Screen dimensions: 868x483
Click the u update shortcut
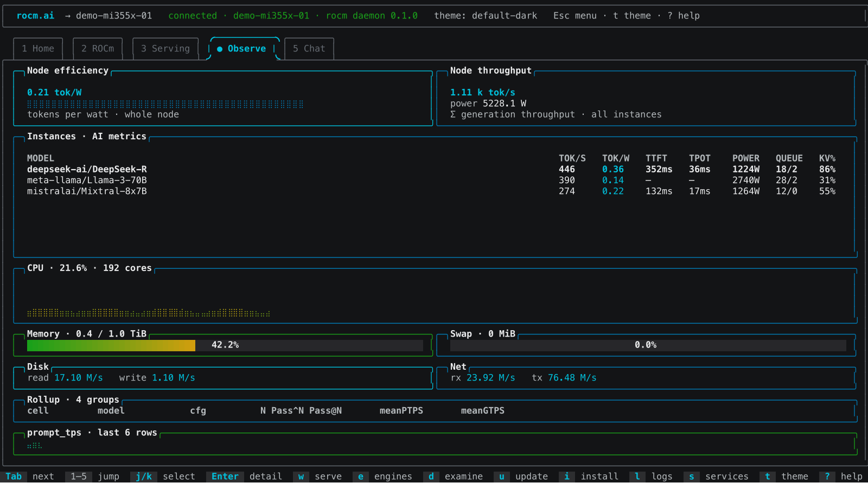[x=521, y=476]
